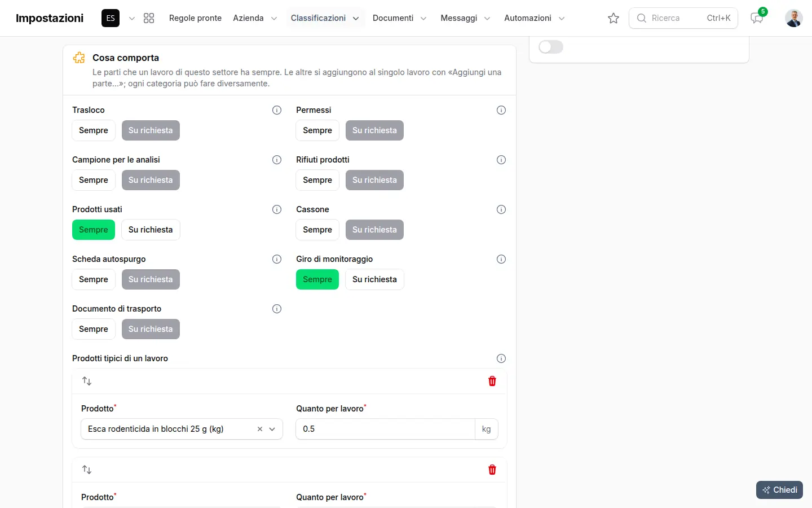
Task: Set Documento di trasporto to Sempre
Action: click(94, 329)
